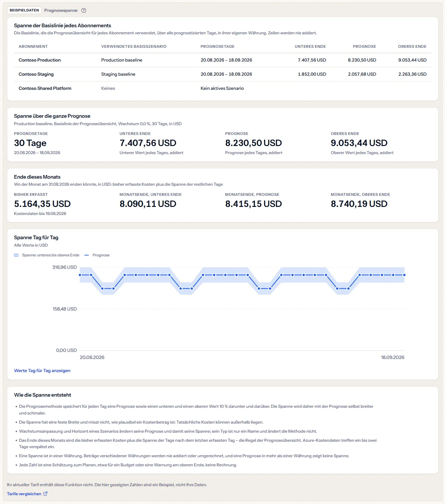Click the Ende dieses Monats heading
Image resolution: width=445 pixels, height=504 pixels.
point(37,177)
